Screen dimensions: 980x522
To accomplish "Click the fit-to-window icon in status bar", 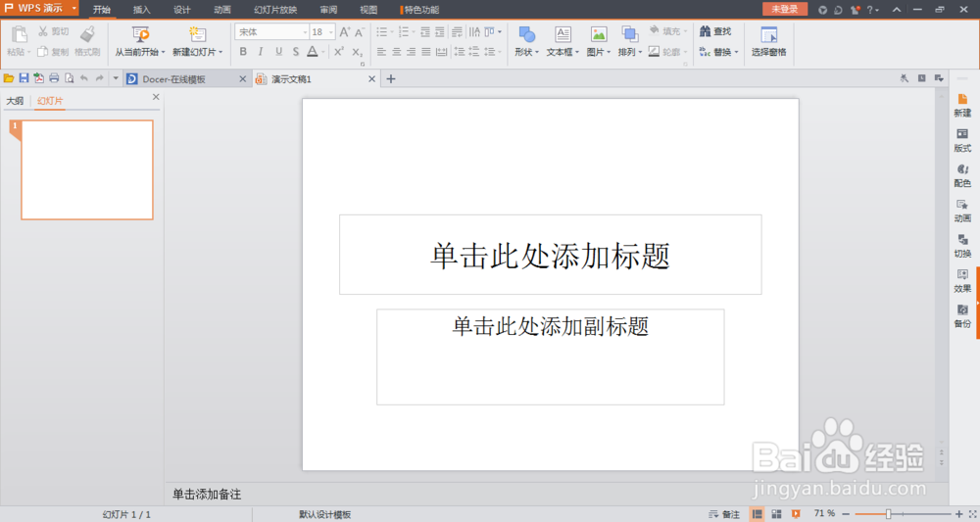I will [972, 514].
